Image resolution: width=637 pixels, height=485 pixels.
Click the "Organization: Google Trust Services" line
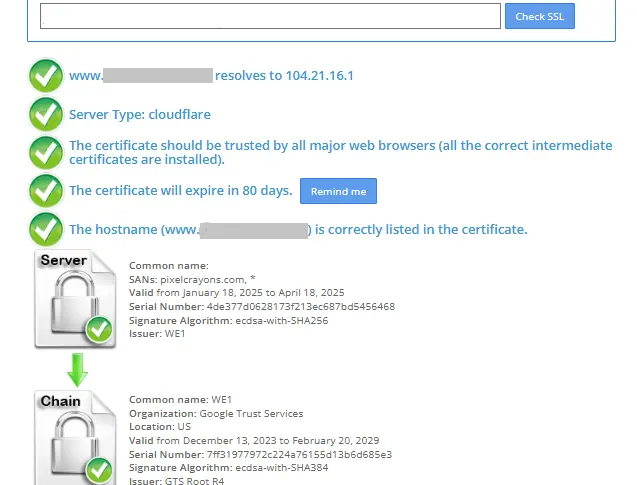216,413
